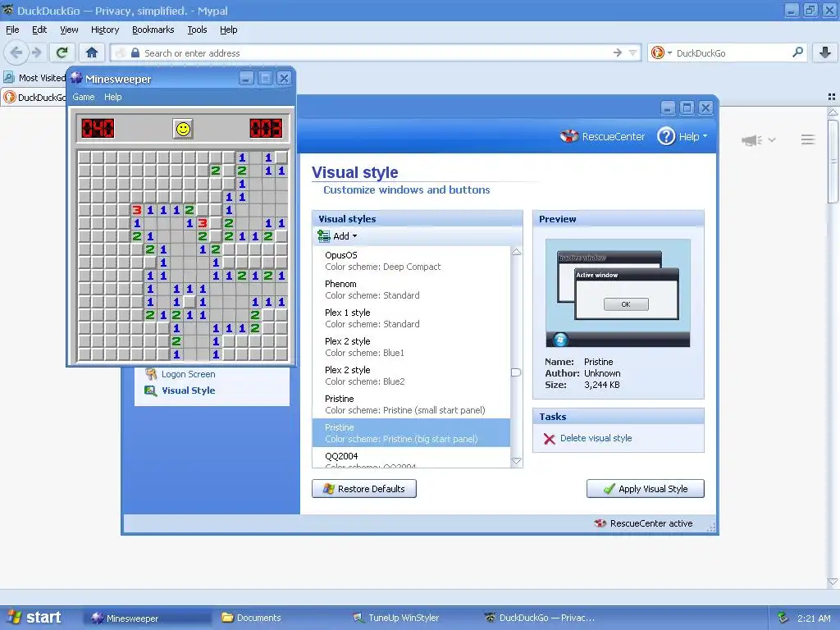Click the megaphone icon on the page

click(x=751, y=139)
